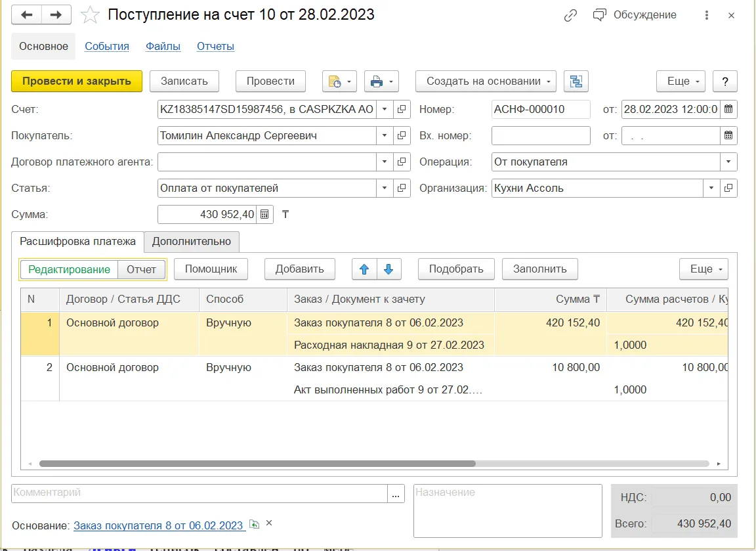Go forward with the right arrow button

[56, 15]
